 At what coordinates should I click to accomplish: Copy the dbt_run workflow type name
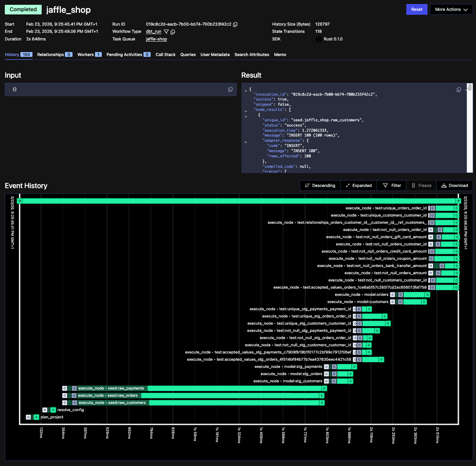point(173,31)
